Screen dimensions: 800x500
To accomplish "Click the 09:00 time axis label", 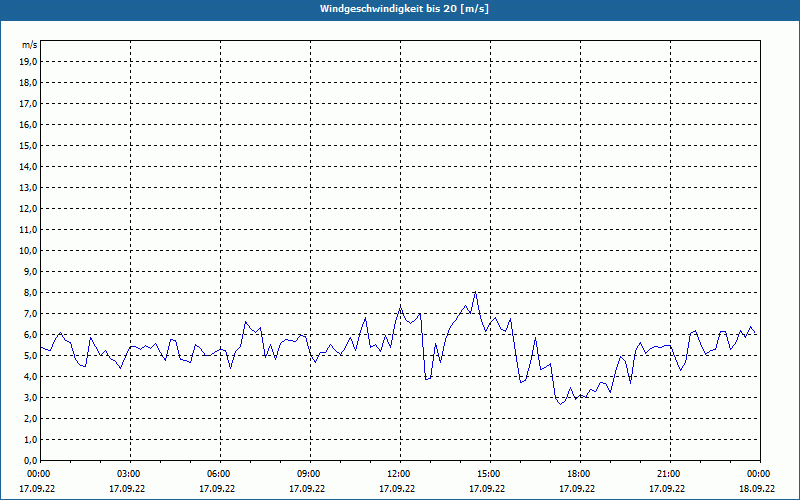I will (x=309, y=474).
